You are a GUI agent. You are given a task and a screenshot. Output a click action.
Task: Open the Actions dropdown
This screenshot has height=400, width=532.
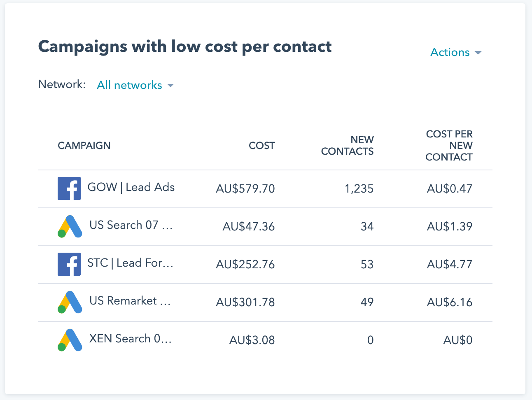pos(450,52)
